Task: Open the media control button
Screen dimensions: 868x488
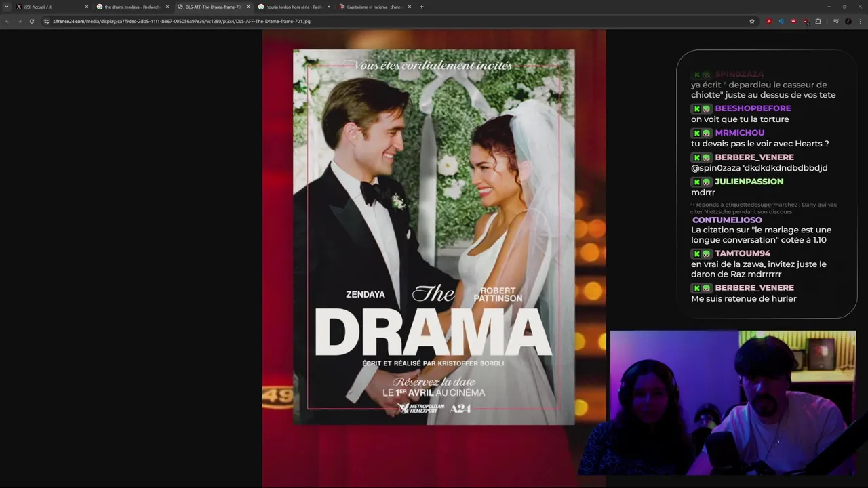Action: pyautogui.click(x=835, y=21)
